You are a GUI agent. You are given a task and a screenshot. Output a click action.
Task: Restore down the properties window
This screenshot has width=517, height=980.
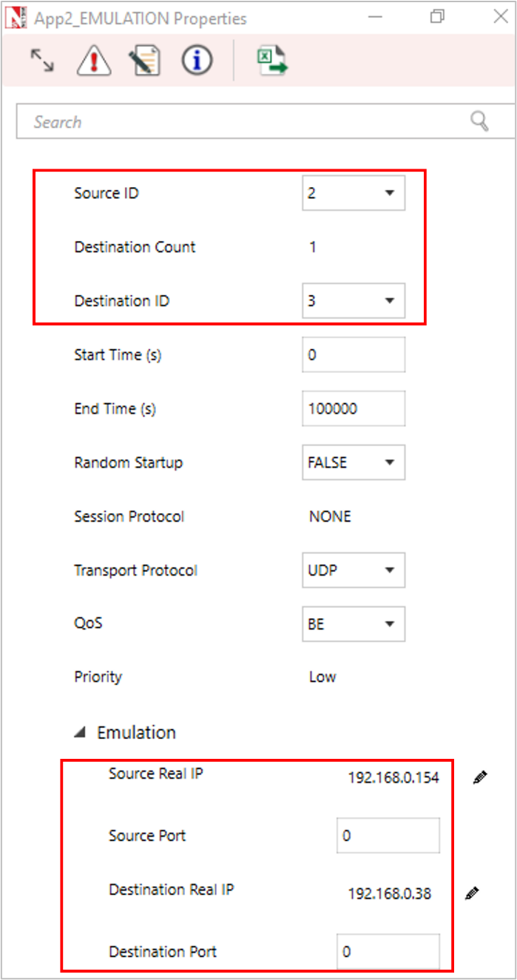point(437,17)
